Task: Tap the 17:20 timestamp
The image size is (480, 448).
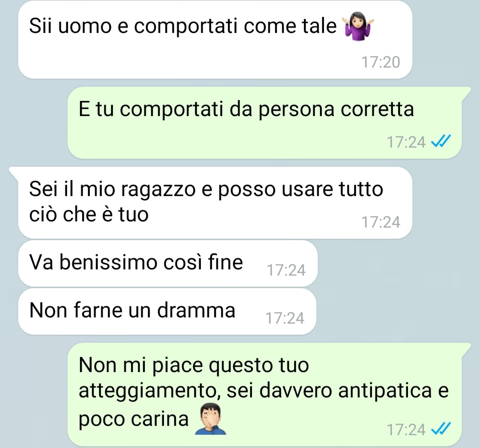Action: coord(381,62)
